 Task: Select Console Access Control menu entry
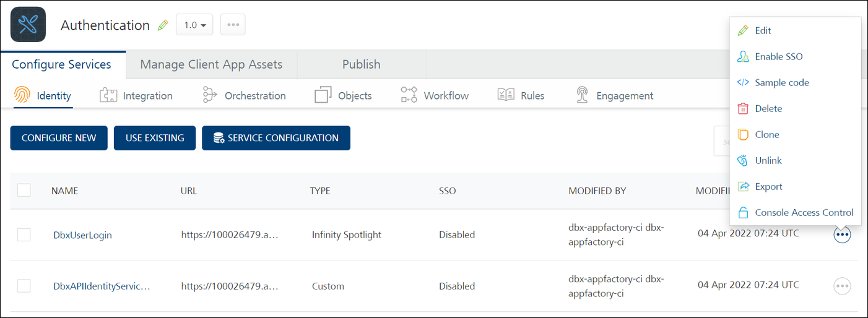[795, 212]
